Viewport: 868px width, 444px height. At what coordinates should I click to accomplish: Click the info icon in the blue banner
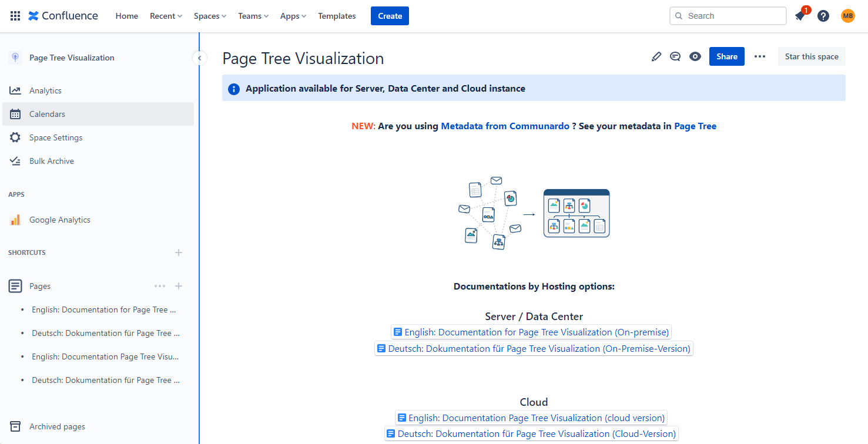[233, 89]
